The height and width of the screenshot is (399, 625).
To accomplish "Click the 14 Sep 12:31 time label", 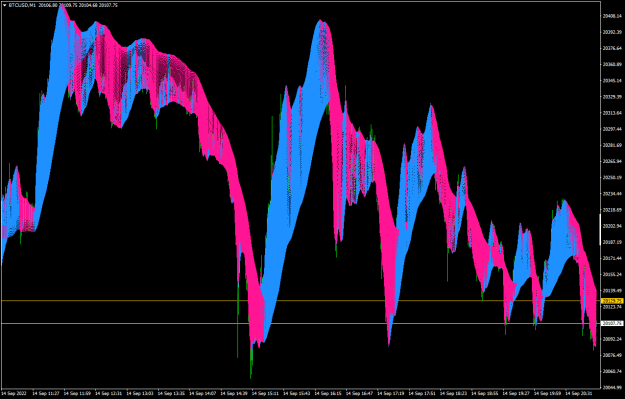I will pyautogui.click(x=109, y=393).
